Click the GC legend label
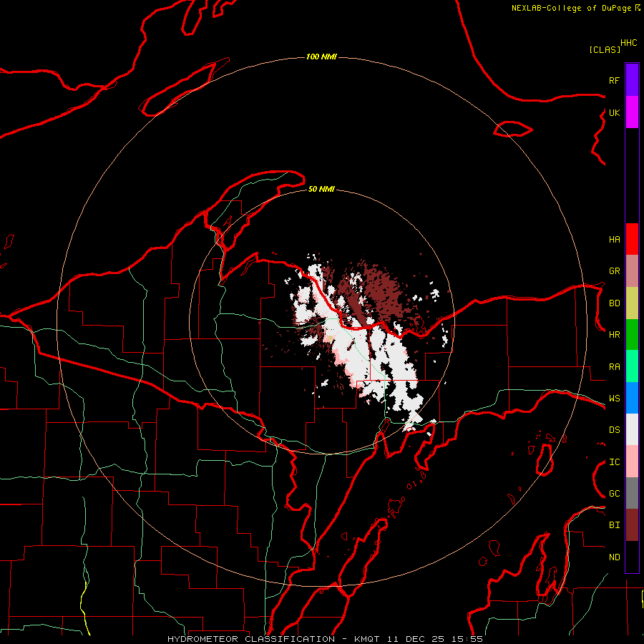This screenshot has width=644, height=644. (x=614, y=494)
